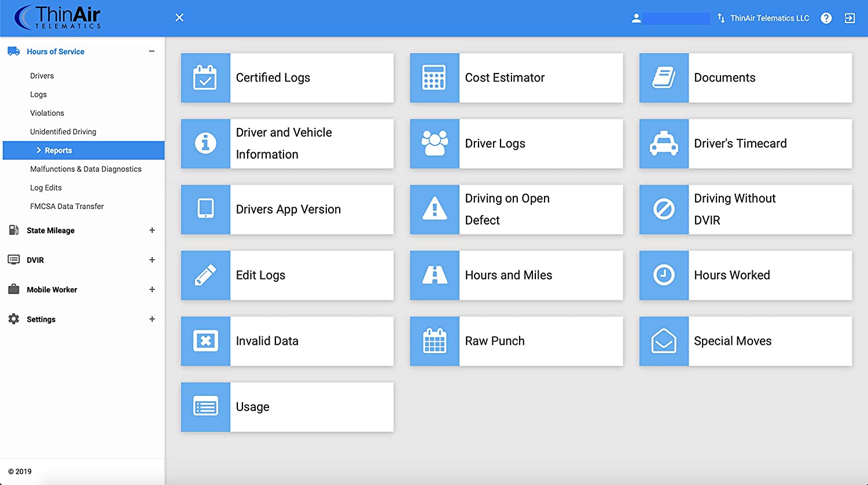Open the Cost Estimator report label

(x=505, y=78)
